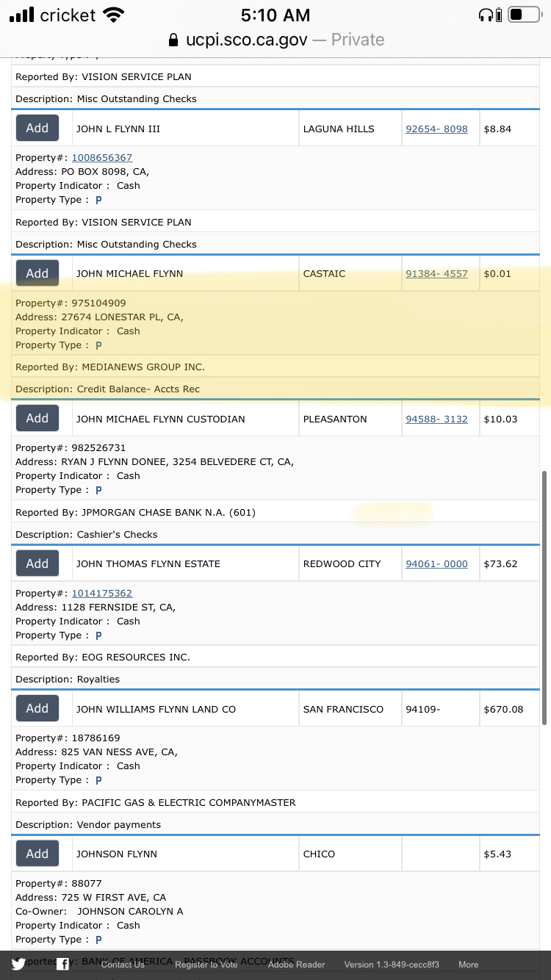
Task: Tap the ucpi.sco.ca.gov address bar
Action: click(275, 40)
